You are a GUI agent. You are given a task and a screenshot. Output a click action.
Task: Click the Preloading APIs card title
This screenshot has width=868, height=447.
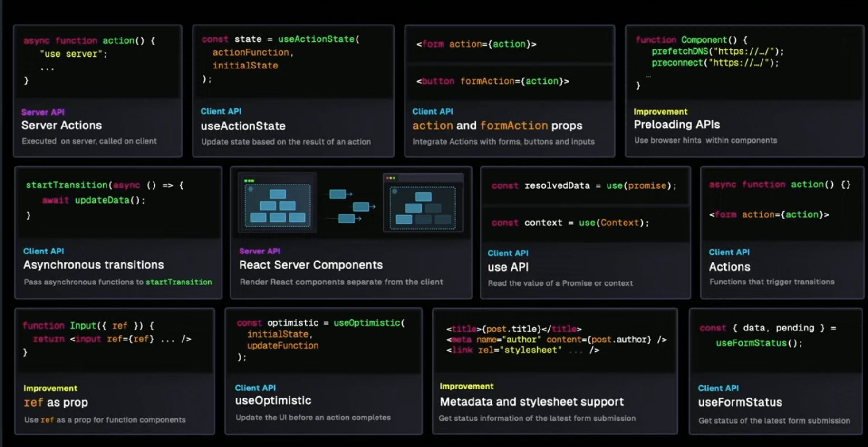tap(677, 124)
